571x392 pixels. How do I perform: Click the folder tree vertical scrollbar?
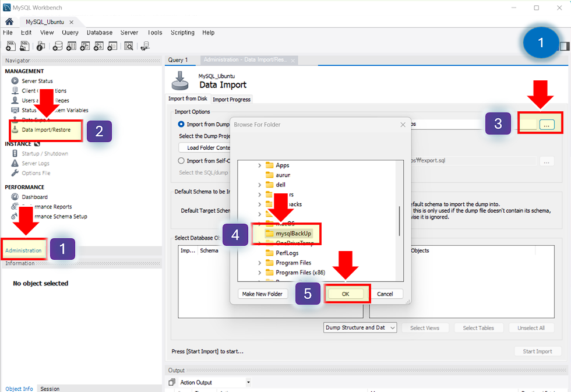pyautogui.click(x=400, y=221)
